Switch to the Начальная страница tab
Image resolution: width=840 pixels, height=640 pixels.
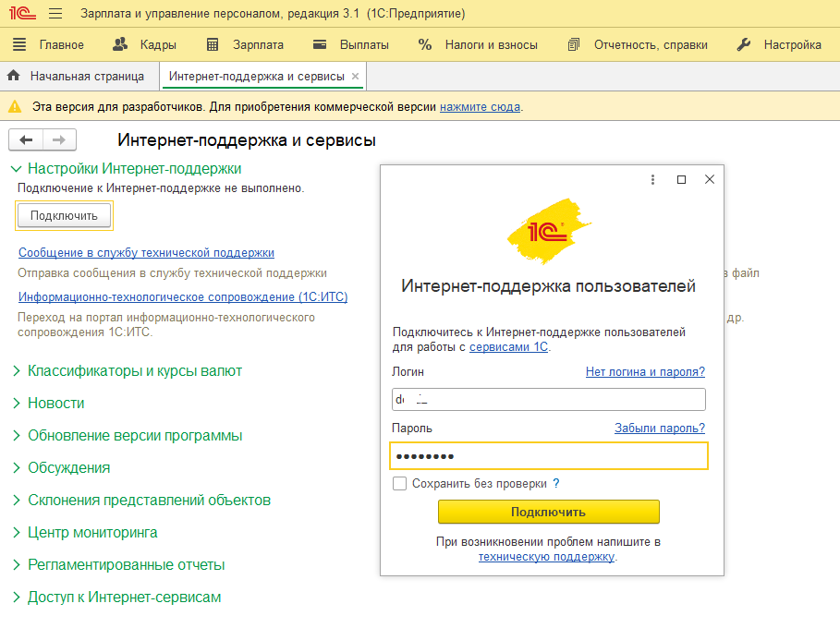[79, 76]
